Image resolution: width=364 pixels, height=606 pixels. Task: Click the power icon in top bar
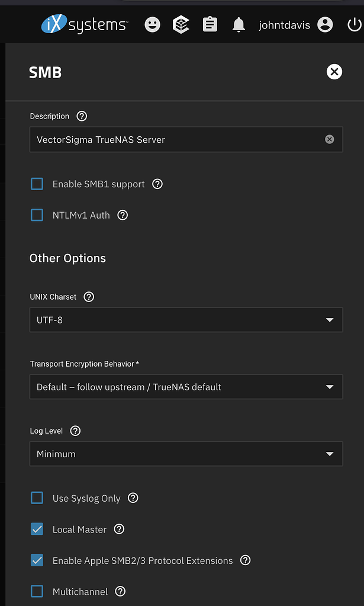click(353, 25)
